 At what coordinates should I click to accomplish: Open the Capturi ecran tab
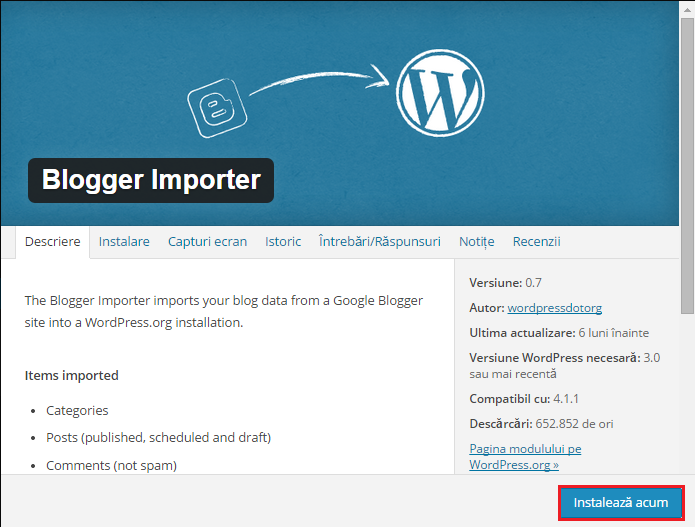(x=207, y=242)
